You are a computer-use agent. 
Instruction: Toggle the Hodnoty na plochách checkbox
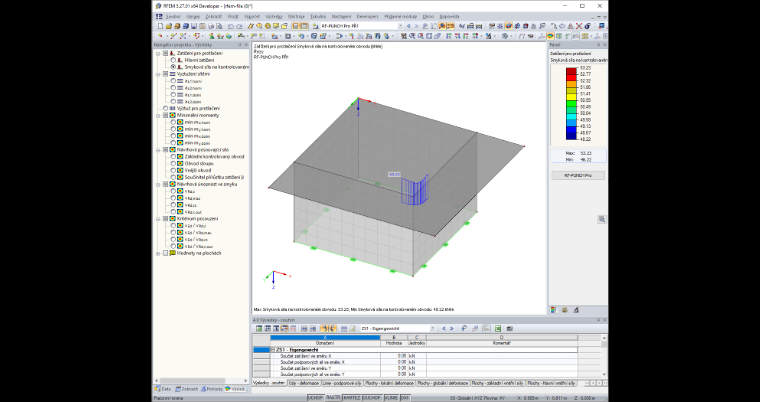click(x=165, y=253)
